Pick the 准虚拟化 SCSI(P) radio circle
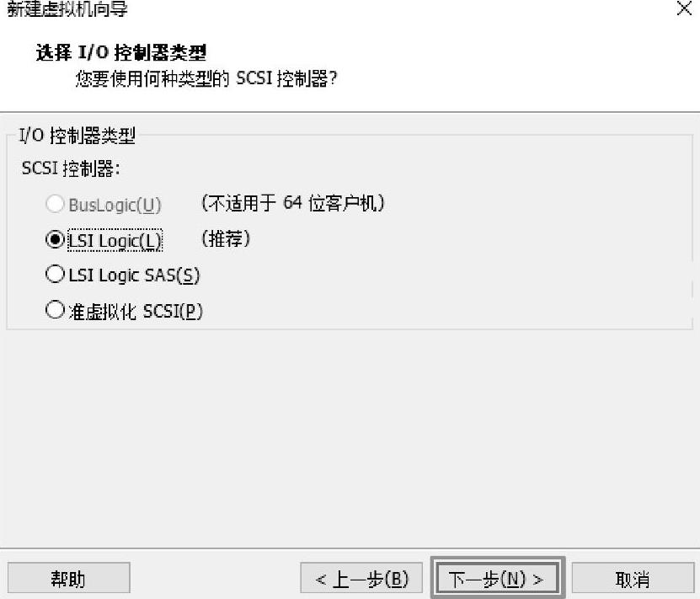This screenshot has width=700, height=599. coord(55,310)
